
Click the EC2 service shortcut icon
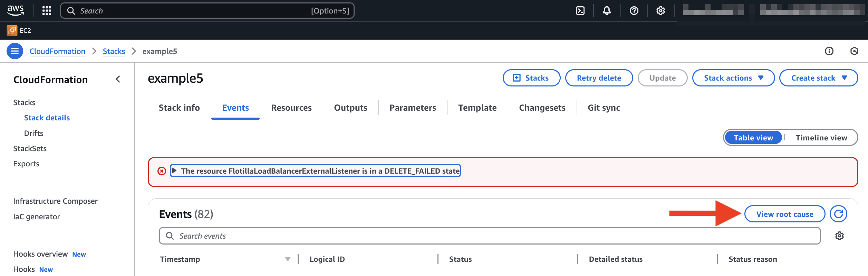click(12, 30)
